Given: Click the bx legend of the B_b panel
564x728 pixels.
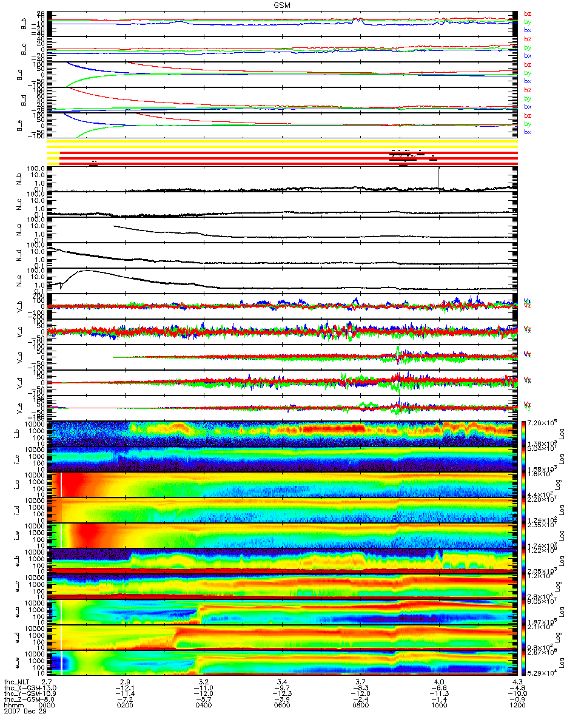Looking at the screenshot, I should (527, 30).
